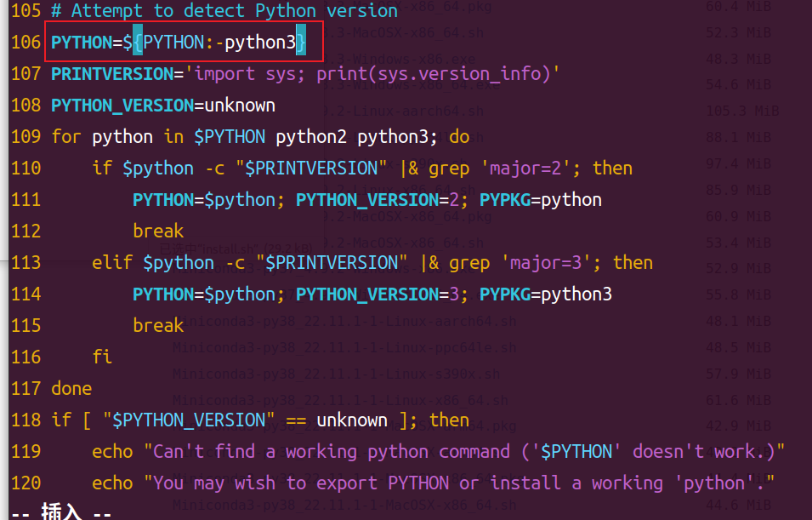812x520 pixels.
Task: Click PYPKG=python3 on line 114
Action: [x=546, y=294]
